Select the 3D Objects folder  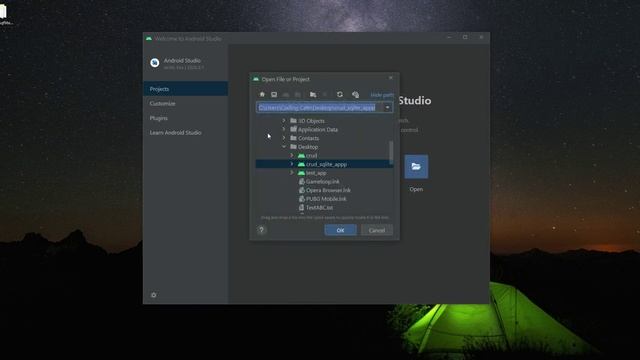tap(307, 121)
